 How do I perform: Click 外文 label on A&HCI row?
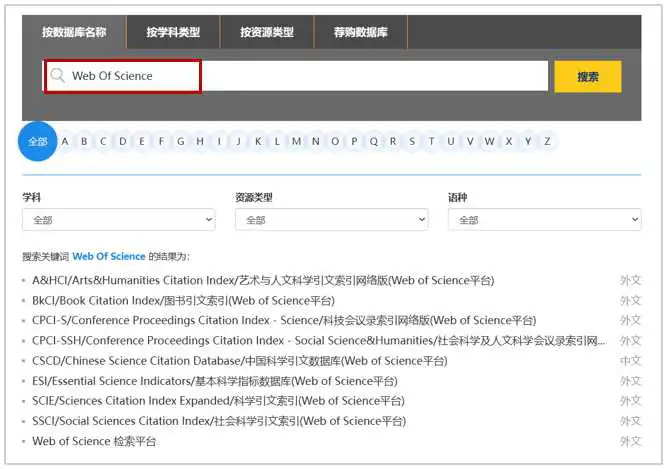pyautogui.click(x=630, y=280)
